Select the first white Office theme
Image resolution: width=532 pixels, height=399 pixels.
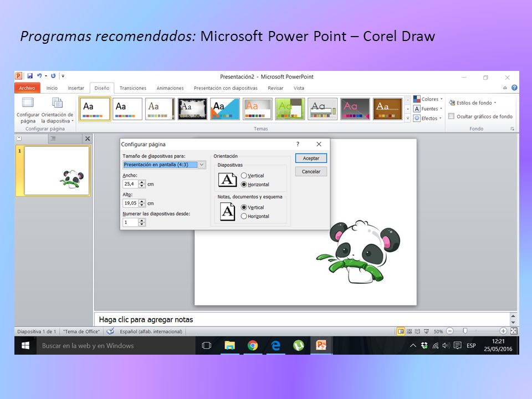click(95, 109)
